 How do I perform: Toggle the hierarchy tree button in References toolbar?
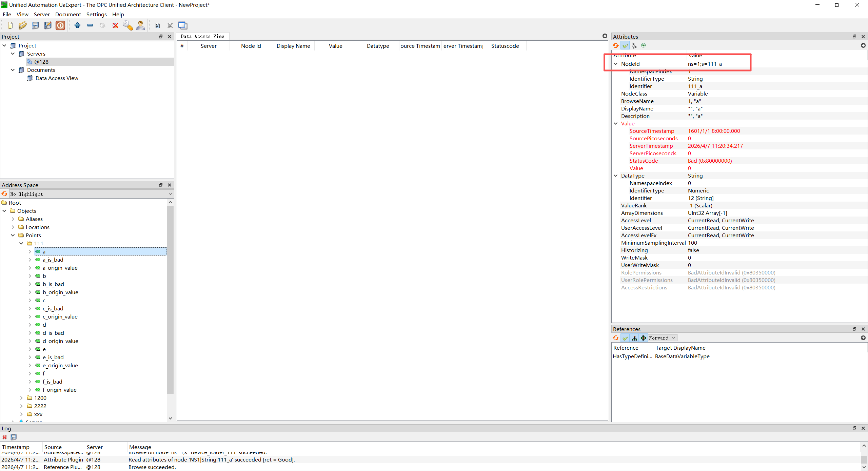point(634,338)
